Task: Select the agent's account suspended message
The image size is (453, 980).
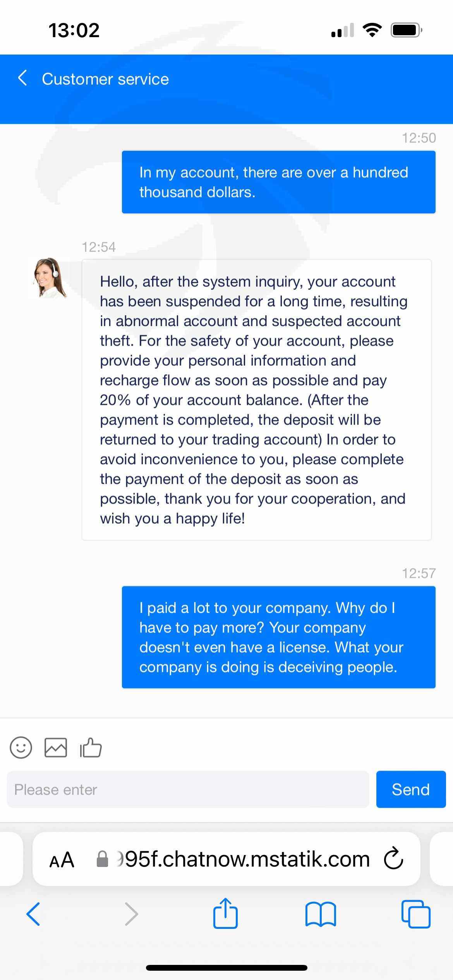Action: 256,399
